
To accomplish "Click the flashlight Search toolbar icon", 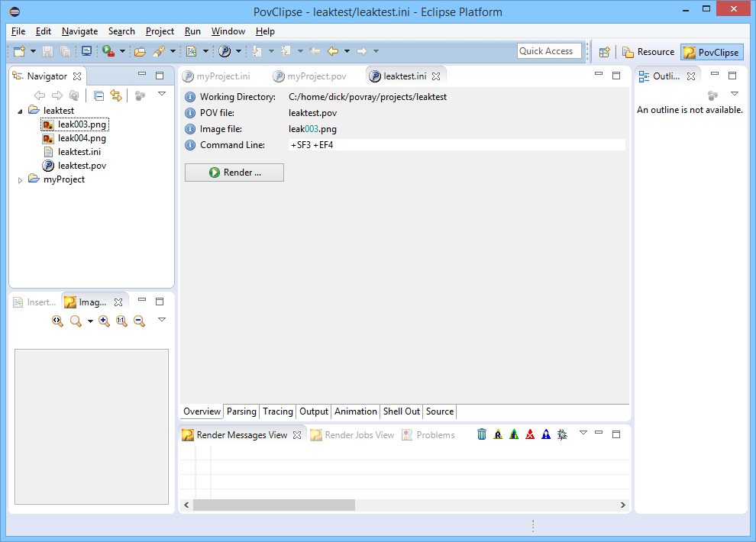I will click(159, 51).
